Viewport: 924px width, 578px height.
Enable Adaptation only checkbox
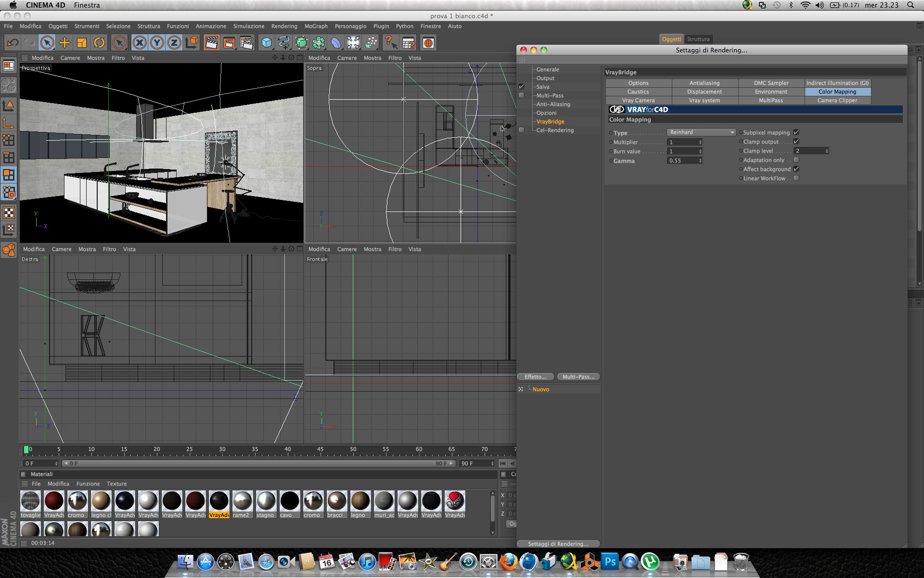pyautogui.click(x=796, y=160)
